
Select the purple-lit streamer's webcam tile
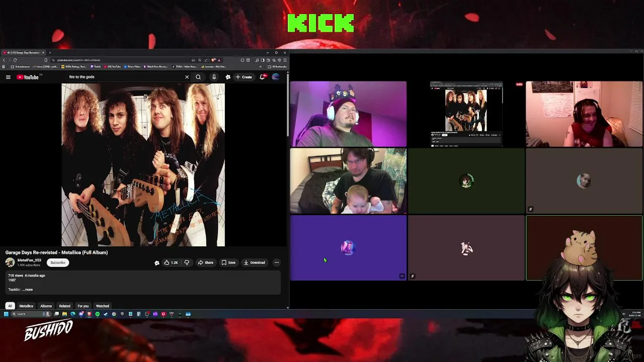coord(348,114)
